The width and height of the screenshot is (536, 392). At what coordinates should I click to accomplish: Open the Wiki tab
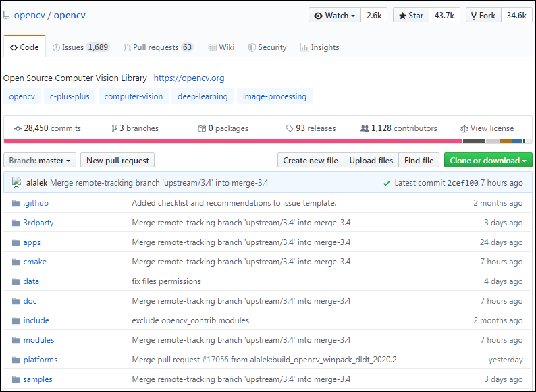pos(221,47)
